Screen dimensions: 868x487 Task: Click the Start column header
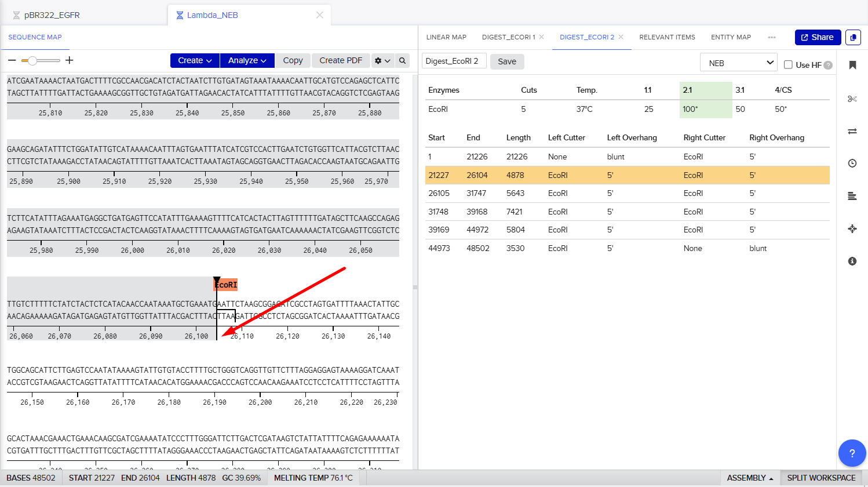pyautogui.click(x=436, y=137)
